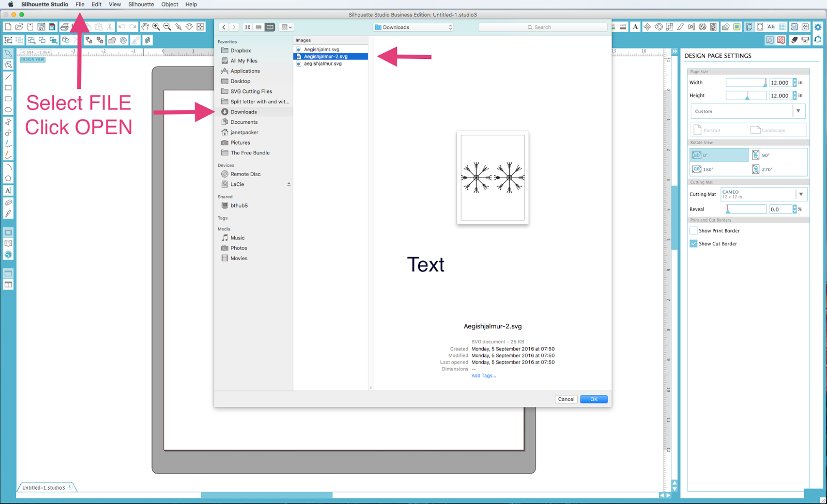Screen dimensions: 827x504
Task: Click the OK button in file dialog
Action: click(594, 399)
